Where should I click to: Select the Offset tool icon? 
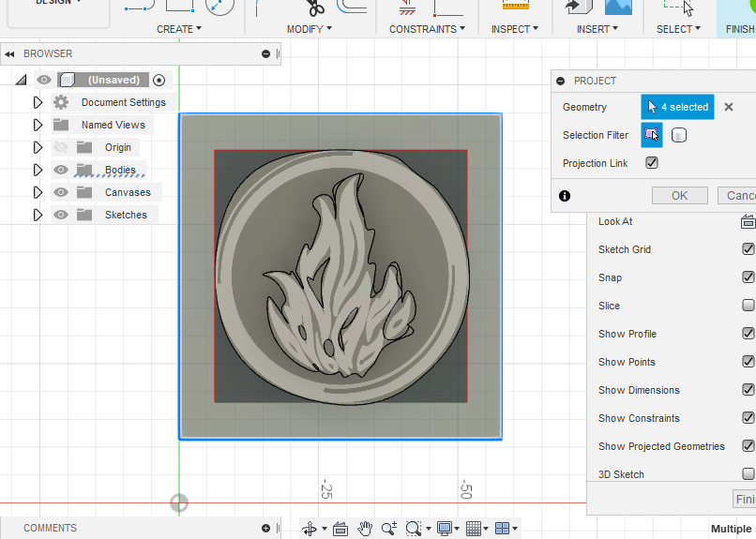pyautogui.click(x=351, y=7)
